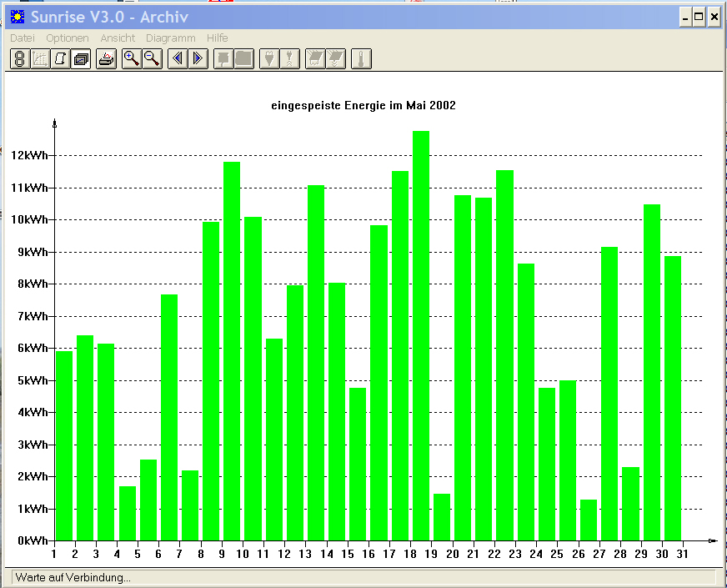Image resolution: width=727 pixels, height=588 pixels.
Task: Click the '12kWh' axis label
Action: (30, 155)
